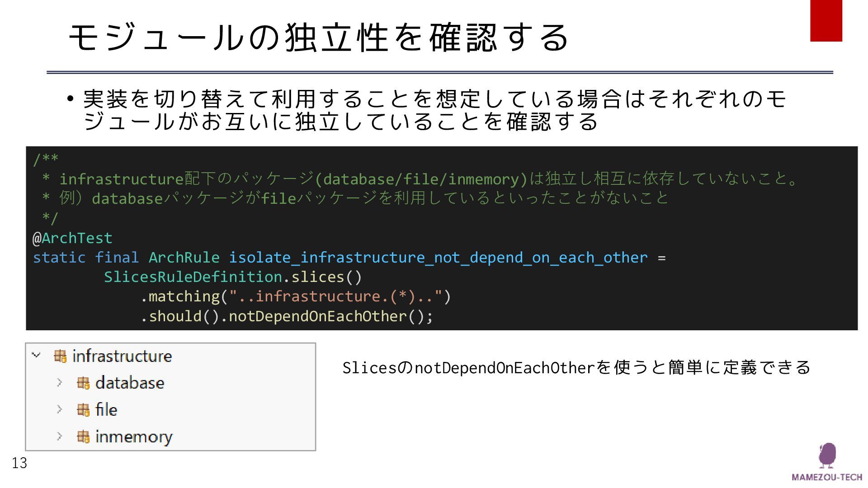Collapse the infrastructure tree node
868x488 pixels.
click(37, 356)
